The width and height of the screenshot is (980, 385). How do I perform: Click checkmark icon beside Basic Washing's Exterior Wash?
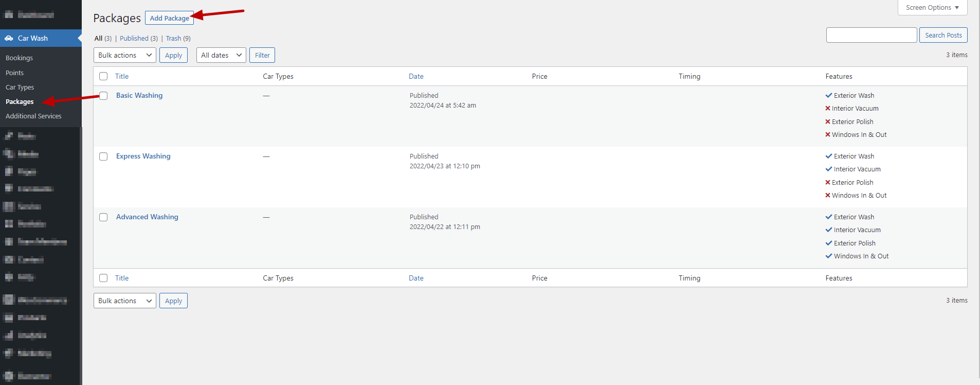click(828, 95)
